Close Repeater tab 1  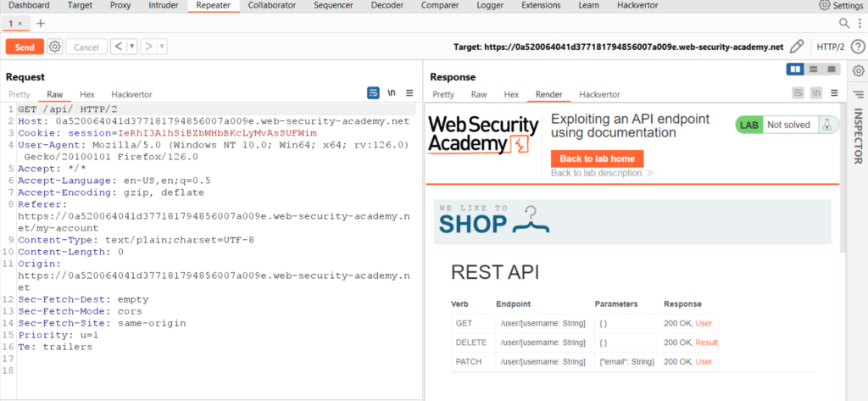click(x=20, y=24)
